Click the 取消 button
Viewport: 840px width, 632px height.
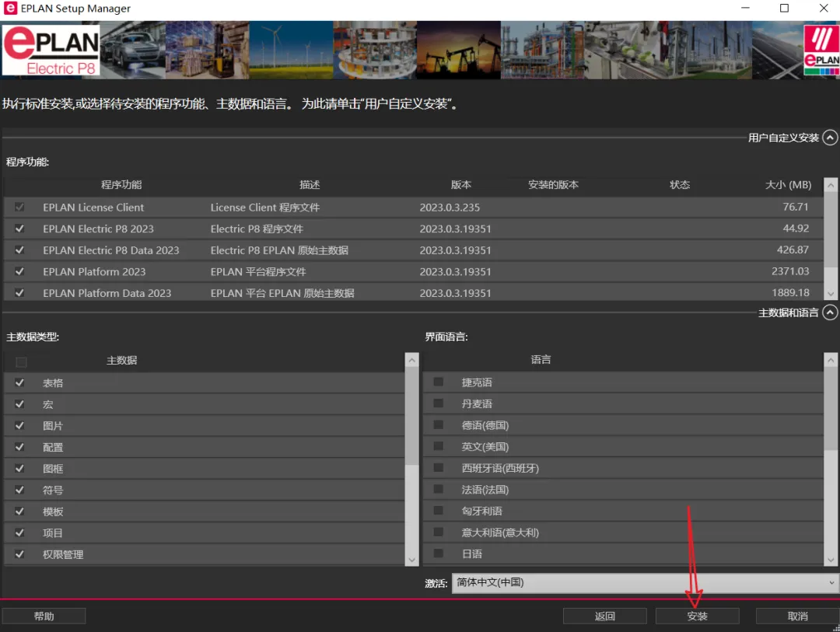click(798, 616)
